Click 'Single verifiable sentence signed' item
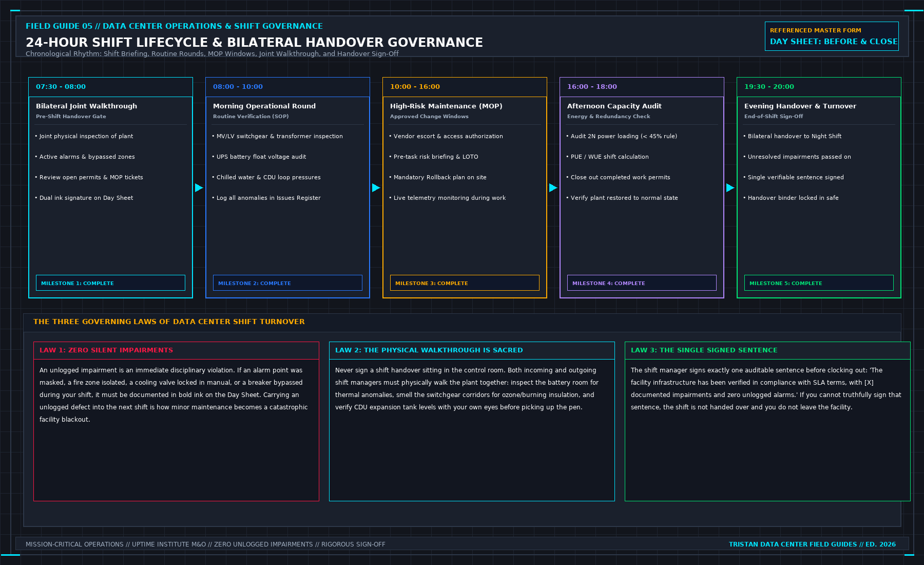The height and width of the screenshot is (565, 924). [794, 177]
